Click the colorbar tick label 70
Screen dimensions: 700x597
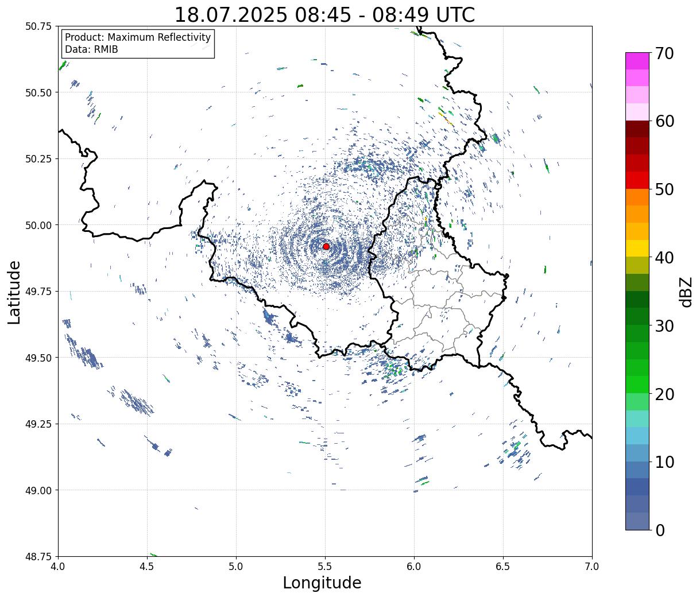click(x=664, y=53)
